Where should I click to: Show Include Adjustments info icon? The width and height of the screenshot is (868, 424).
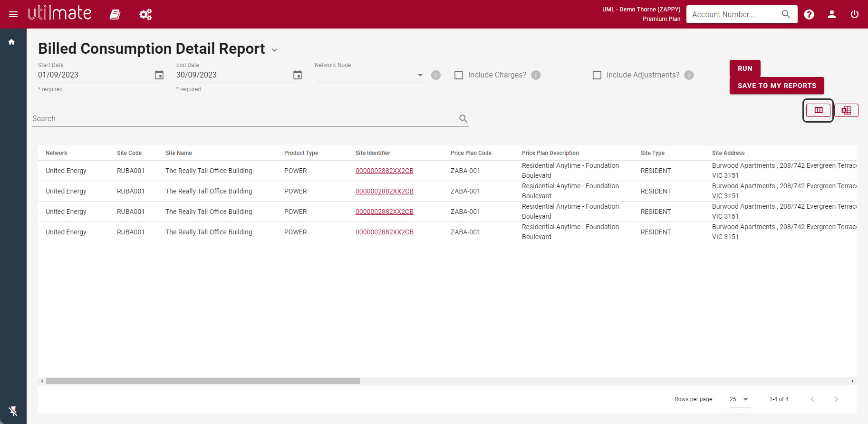click(x=689, y=75)
